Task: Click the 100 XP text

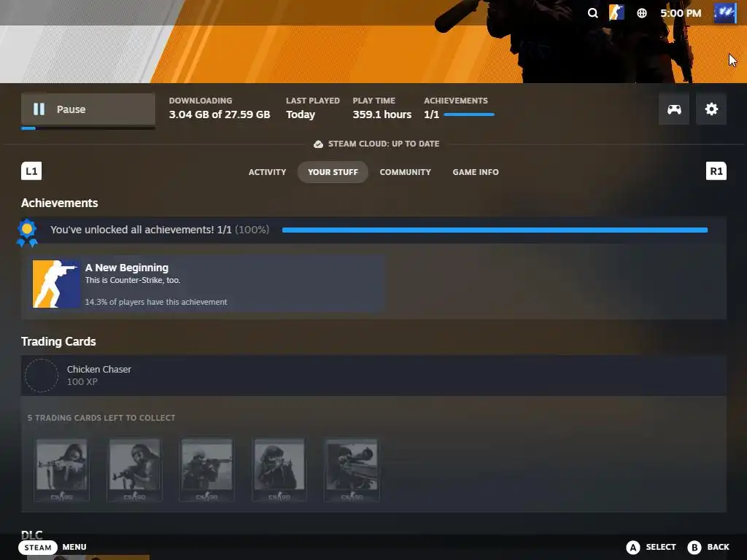Action: (82, 382)
